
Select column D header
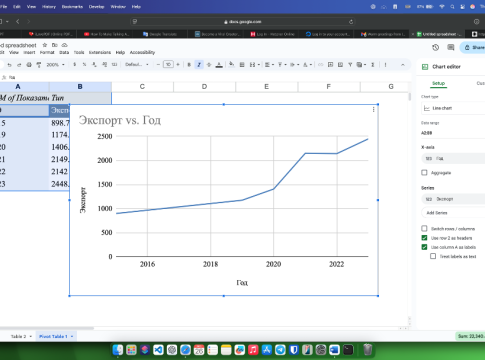pos(204,87)
